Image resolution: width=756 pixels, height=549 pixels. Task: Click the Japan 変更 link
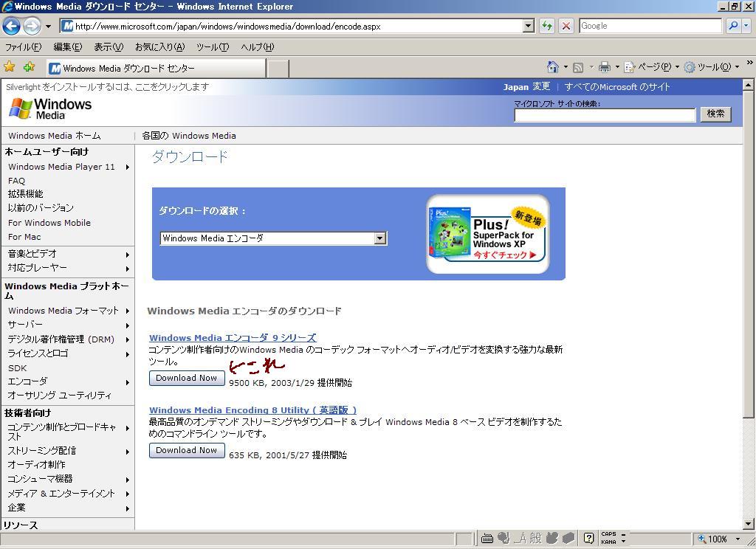[x=526, y=87]
